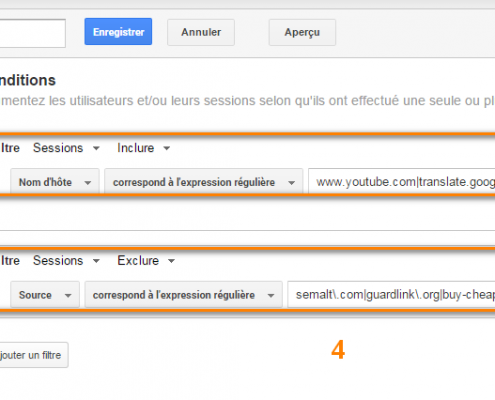The image size is (495, 400).
Task: Open the Source filter's expression régulière dropdown
Action: pos(183,295)
